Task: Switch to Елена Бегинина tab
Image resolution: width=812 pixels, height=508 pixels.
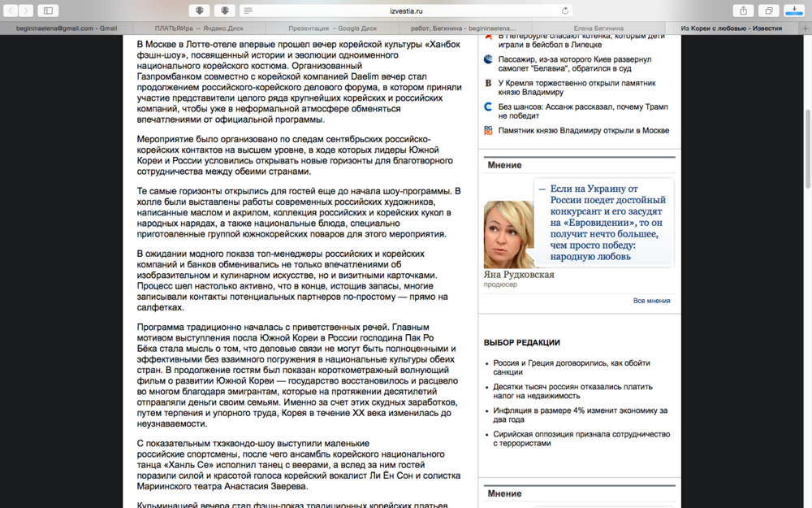Action: coord(598,28)
